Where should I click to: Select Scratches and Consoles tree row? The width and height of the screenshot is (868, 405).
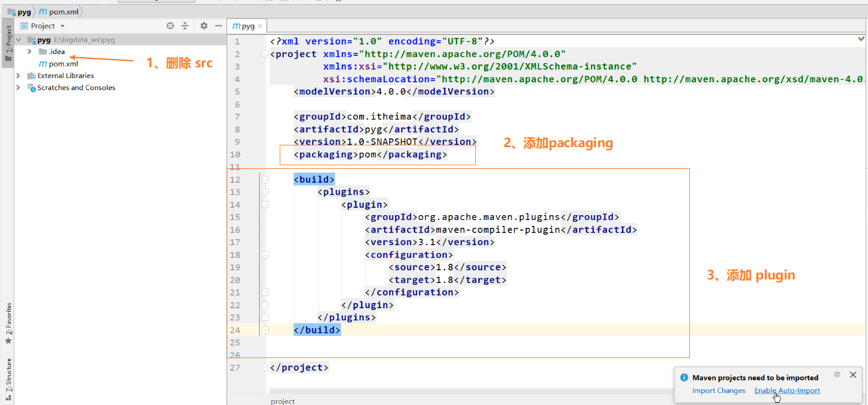(x=120, y=88)
